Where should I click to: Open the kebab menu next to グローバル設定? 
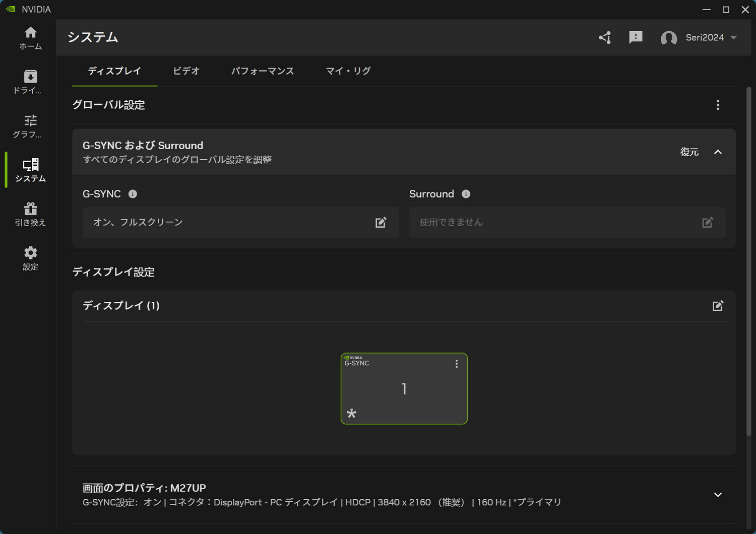click(718, 105)
